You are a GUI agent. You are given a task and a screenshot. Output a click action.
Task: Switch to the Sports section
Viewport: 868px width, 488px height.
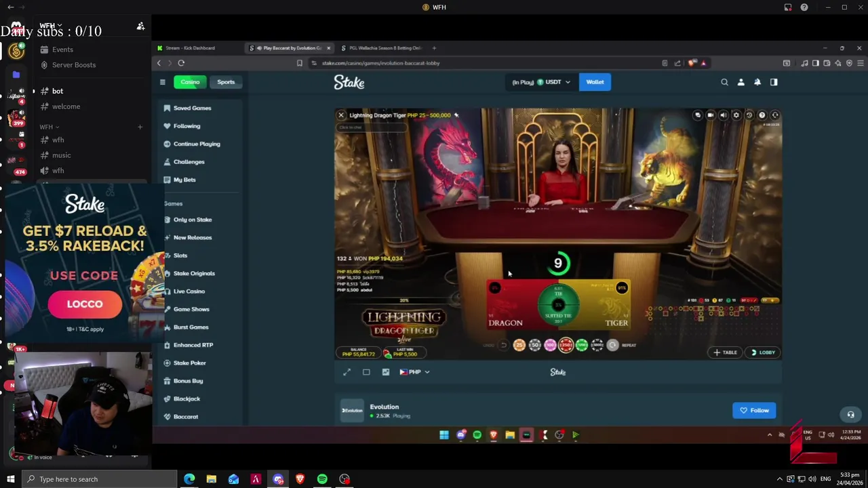[x=226, y=82]
